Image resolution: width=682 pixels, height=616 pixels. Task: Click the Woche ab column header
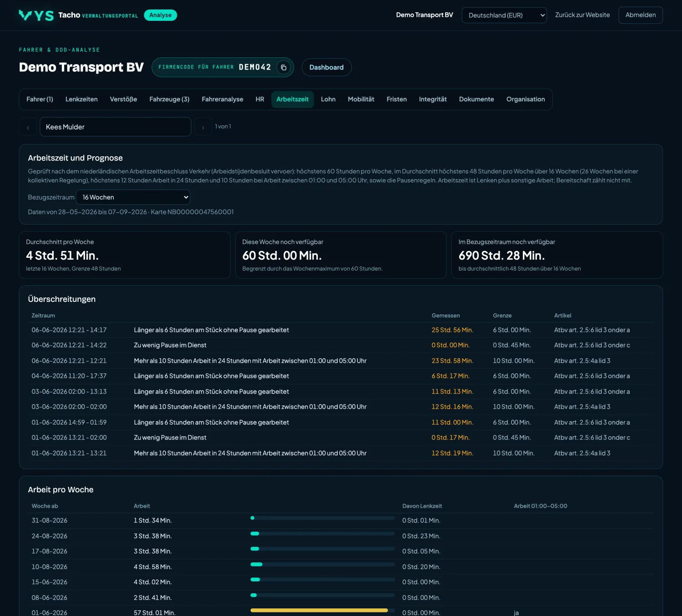click(45, 506)
